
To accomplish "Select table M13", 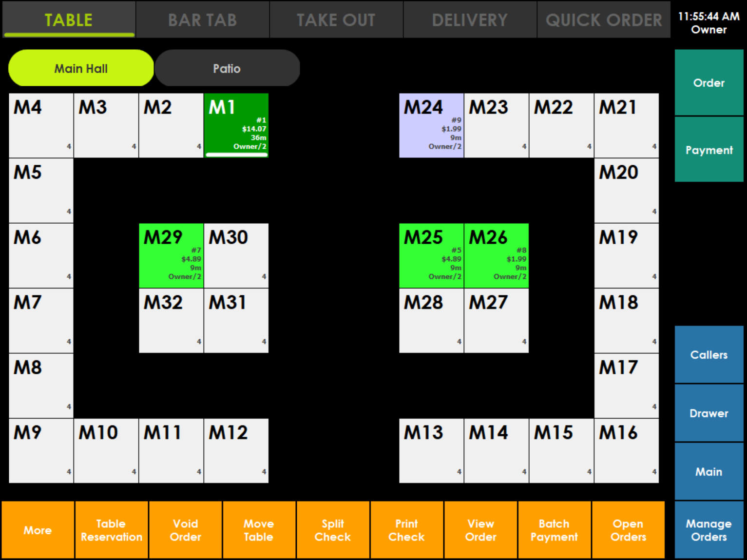I will (431, 451).
